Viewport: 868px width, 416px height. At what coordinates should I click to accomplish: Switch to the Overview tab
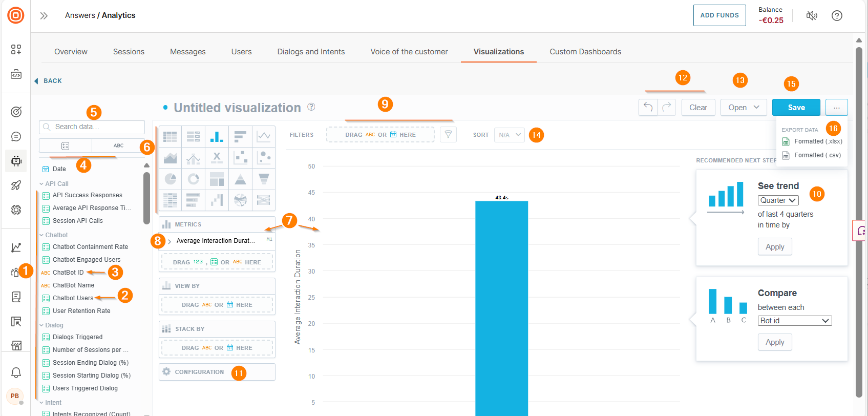click(x=71, y=52)
